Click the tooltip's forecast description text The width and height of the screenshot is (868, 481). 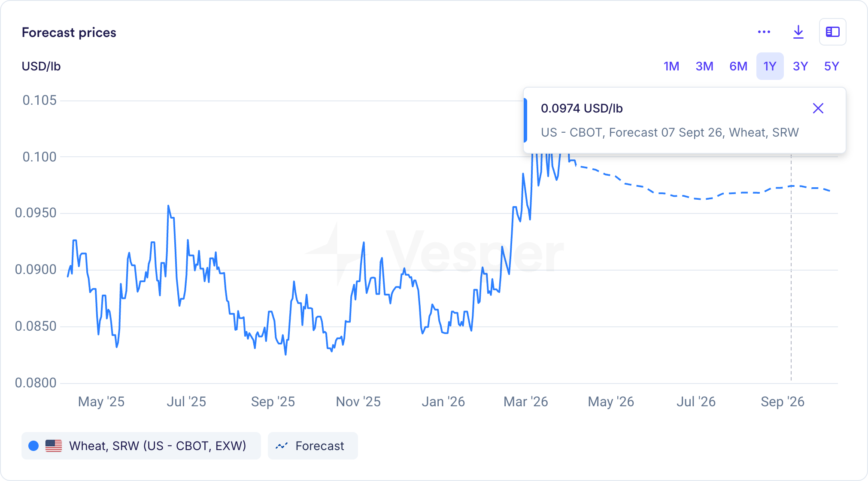670,132
